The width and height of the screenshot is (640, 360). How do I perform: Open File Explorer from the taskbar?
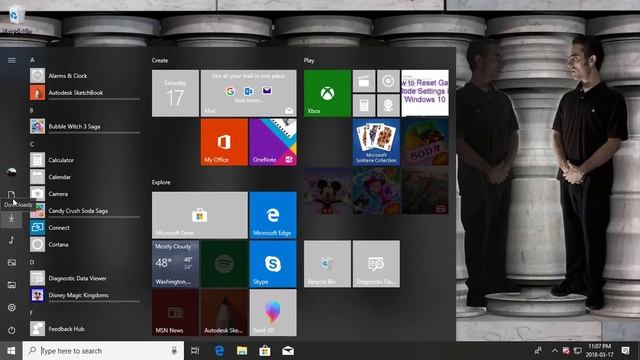(242, 351)
